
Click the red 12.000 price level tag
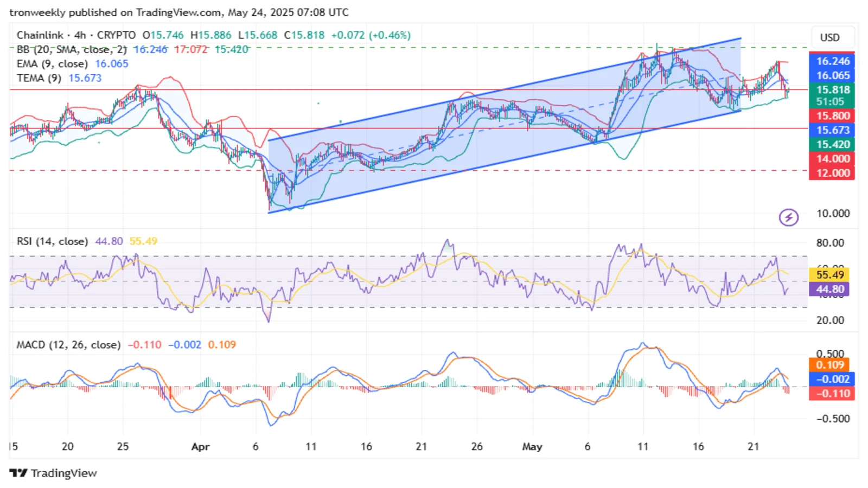tap(832, 173)
